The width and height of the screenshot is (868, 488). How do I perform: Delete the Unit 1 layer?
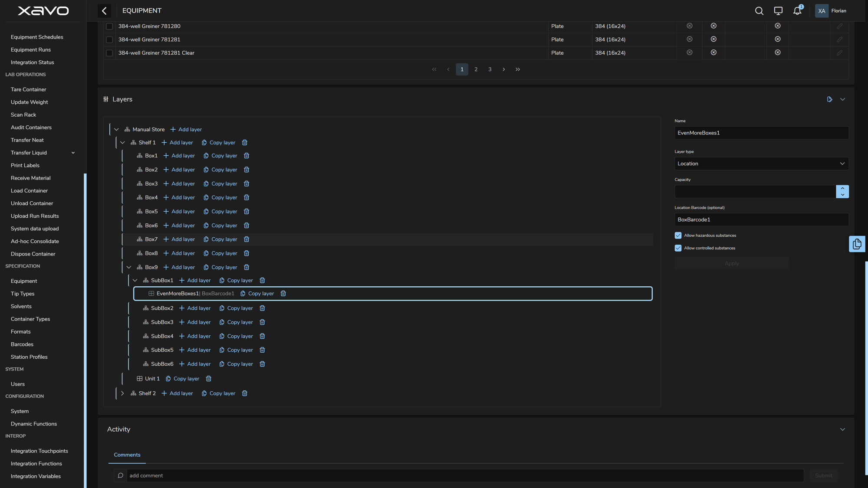pyautogui.click(x=209, y=379)
